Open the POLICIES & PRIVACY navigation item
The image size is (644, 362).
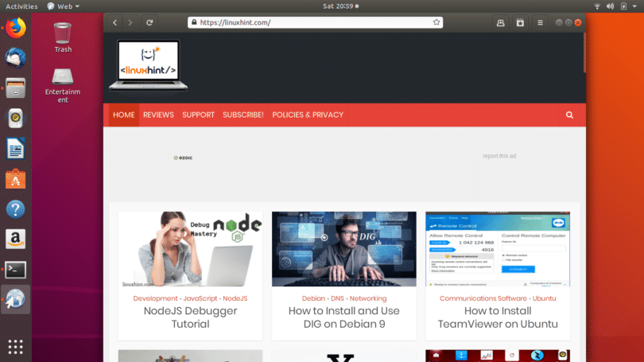coord(308,115)
